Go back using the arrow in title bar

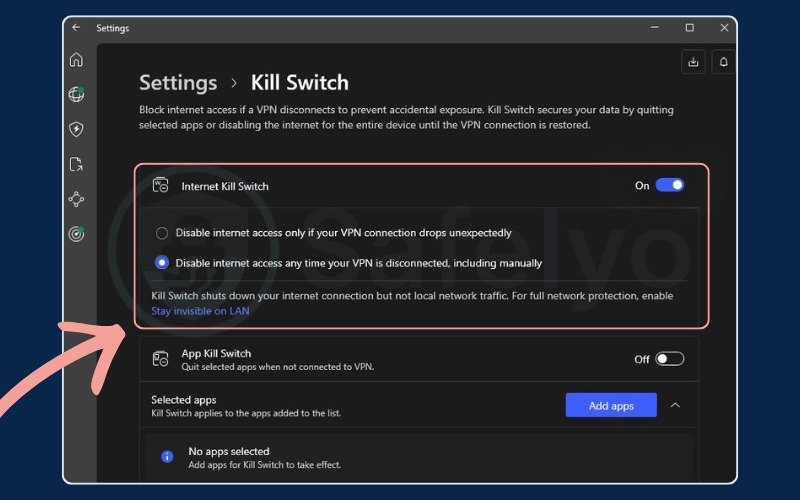[76, 28]
